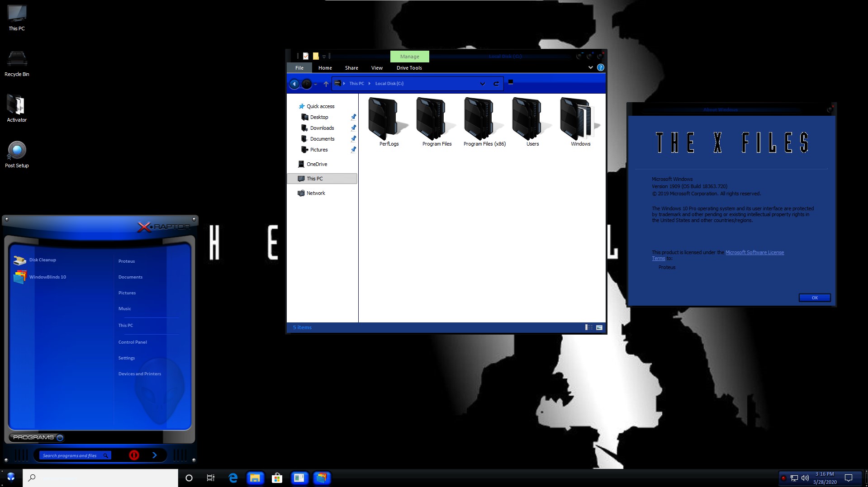This screenshot has width=868, height=487.
Task: Open Customize Quick Access Toolbar dropdown
Action: [324, 57]
